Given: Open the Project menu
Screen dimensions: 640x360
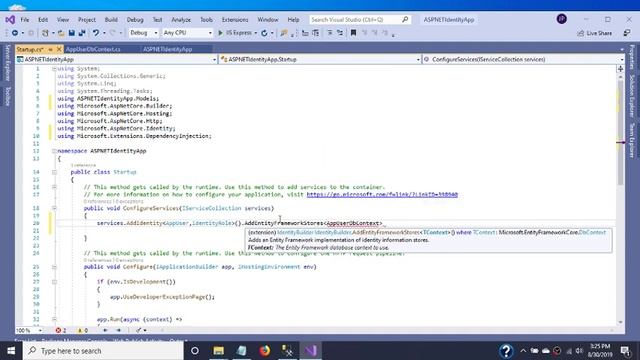Looking at the screenshot, I should click(x=87, y=20).
